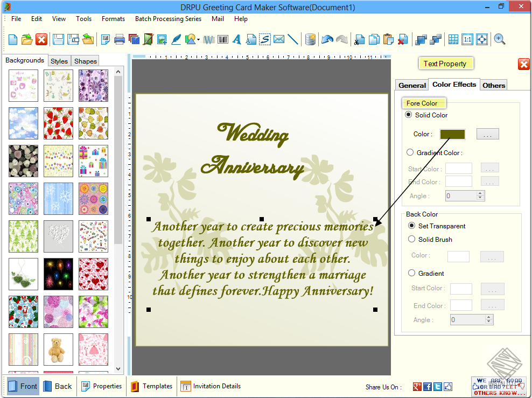This screenshot has width=532, height=398.
Task: Click the End Color browse button
Action: click(x=490, y=181)
